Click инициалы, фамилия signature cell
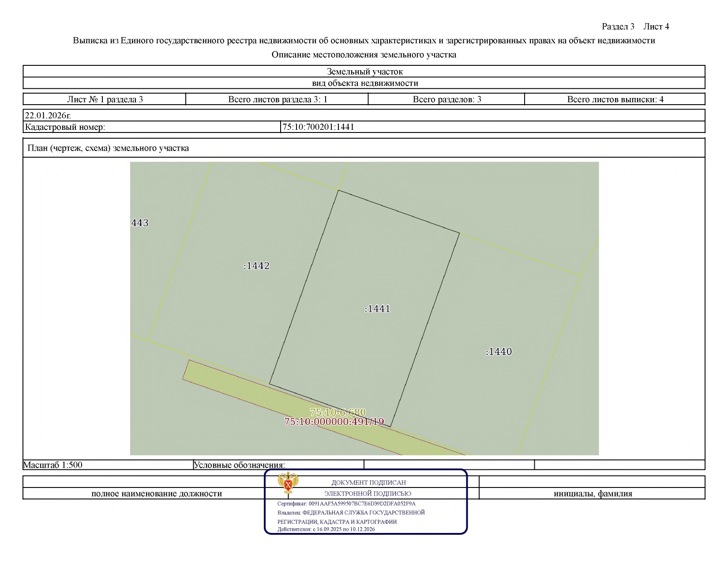The image size is (728, 563). click(592, 494)
